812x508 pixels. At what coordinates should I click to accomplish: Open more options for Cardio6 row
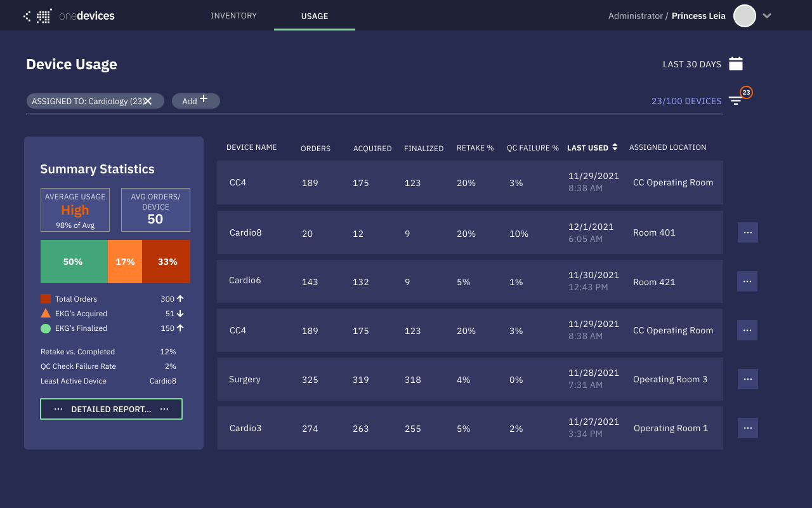tap(747, 281)
